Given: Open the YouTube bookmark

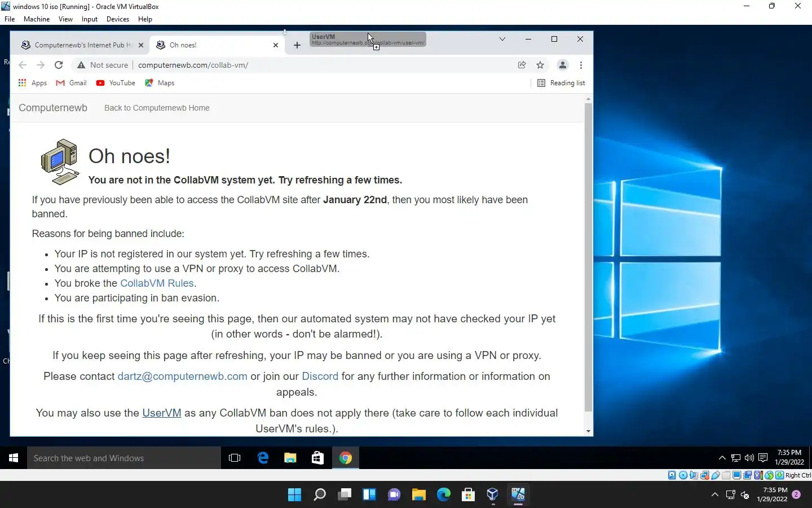Looking at the screenshot, I should point(116,83).
